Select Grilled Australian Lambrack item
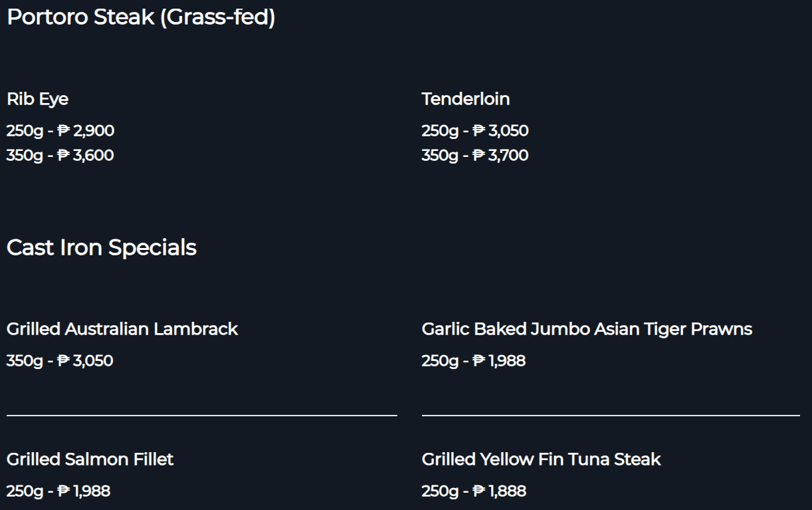Image resolution: width=812 pixels, height=510 pixels. pos(122,329)
